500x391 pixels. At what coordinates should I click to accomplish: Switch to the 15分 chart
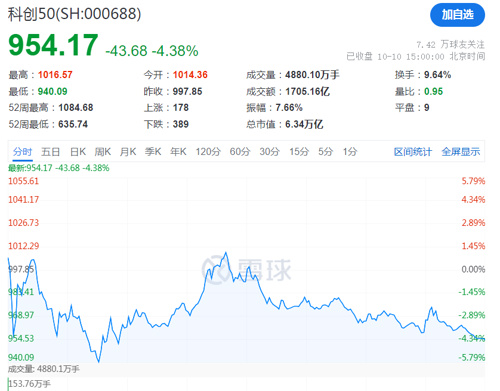(299, 152)
